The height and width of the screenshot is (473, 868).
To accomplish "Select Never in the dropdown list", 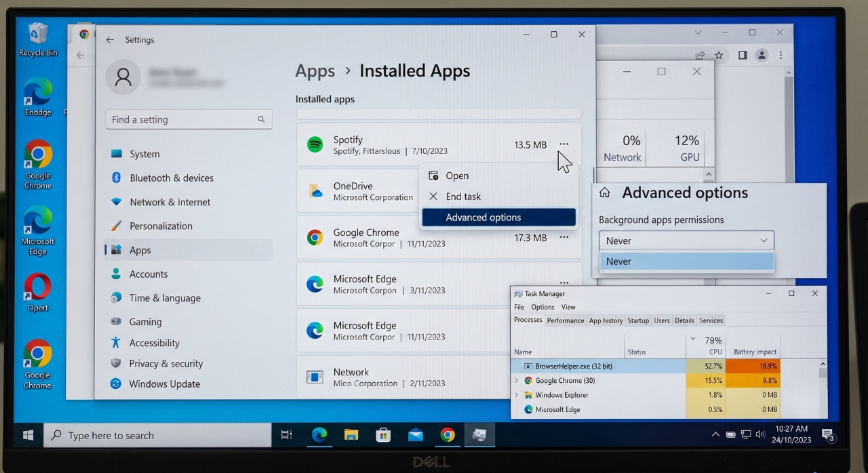I will [686, 262].
